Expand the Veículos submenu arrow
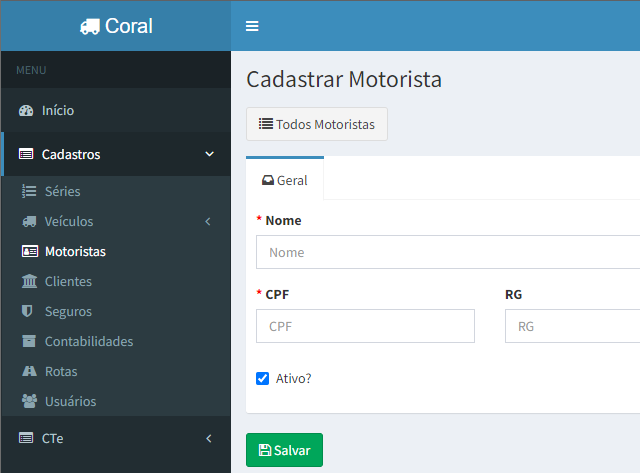The width and height of the screenshot is (640, 473). (x=208, y=222)
